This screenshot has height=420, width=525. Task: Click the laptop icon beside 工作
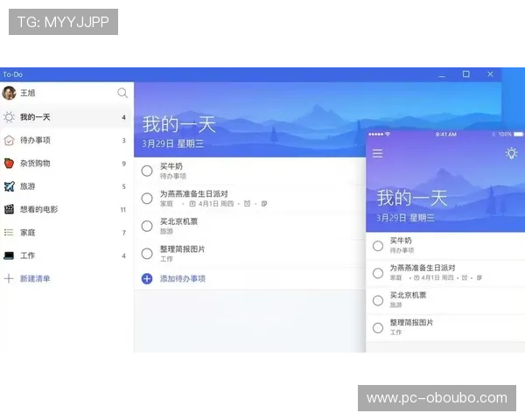[9, 255]
